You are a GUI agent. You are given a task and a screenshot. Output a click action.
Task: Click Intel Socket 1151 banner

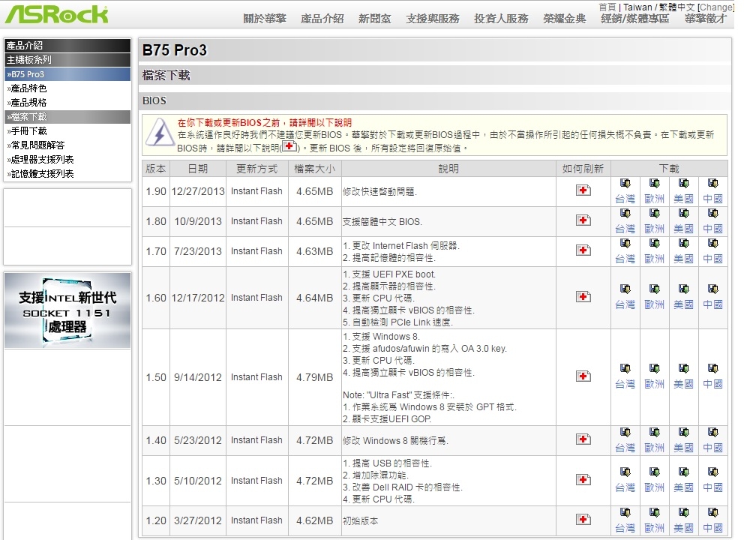pos(67,310)
